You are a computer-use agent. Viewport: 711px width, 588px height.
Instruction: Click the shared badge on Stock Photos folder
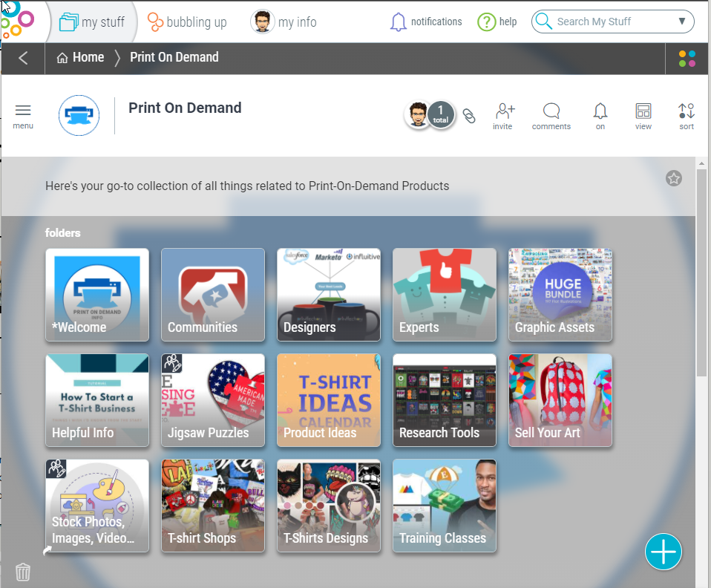pyautogui.click(x=56, y=468)
